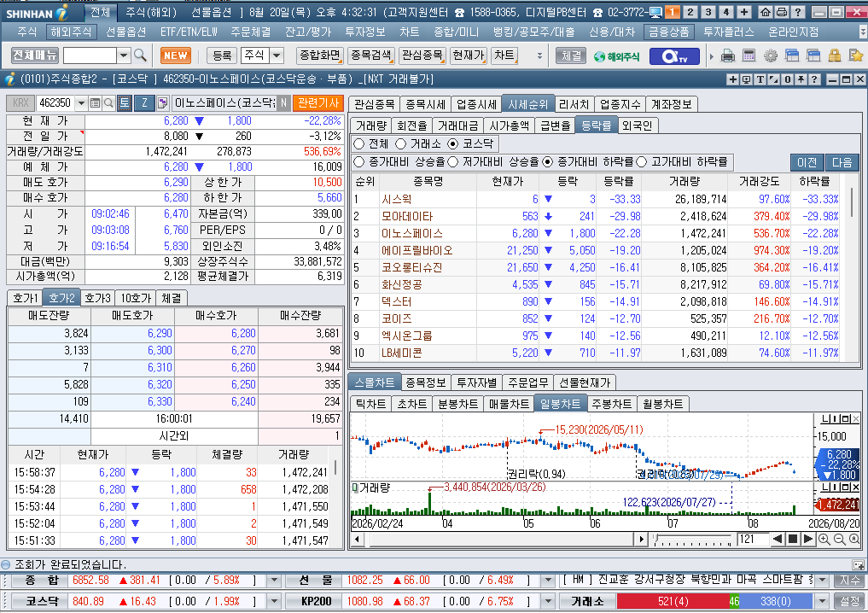868x613 pixels.
Task: Switch to the 시세순위 tab
Action: coord(527,104)
